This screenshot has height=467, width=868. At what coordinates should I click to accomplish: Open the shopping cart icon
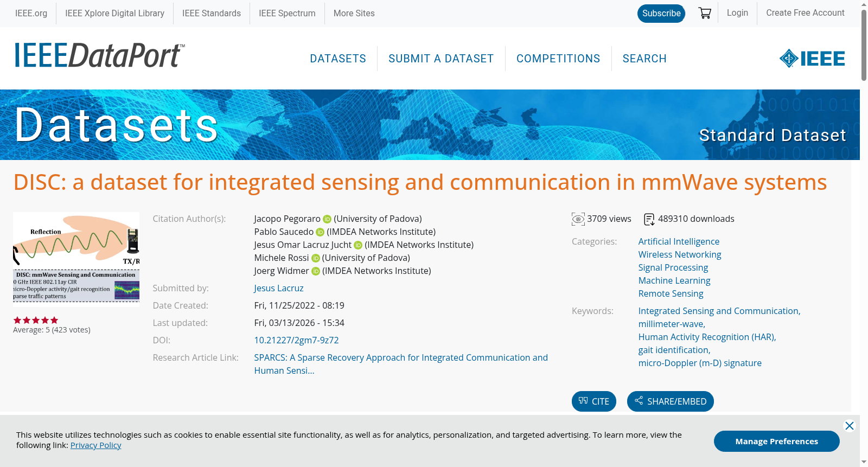point(705,13)
